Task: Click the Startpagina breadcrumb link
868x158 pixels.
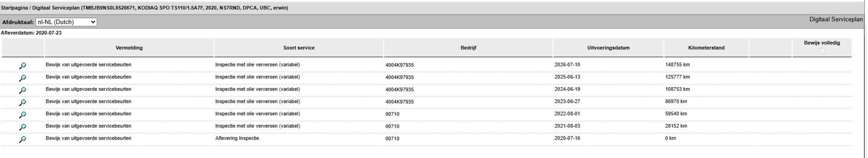Action: click(x=14, y=8)
